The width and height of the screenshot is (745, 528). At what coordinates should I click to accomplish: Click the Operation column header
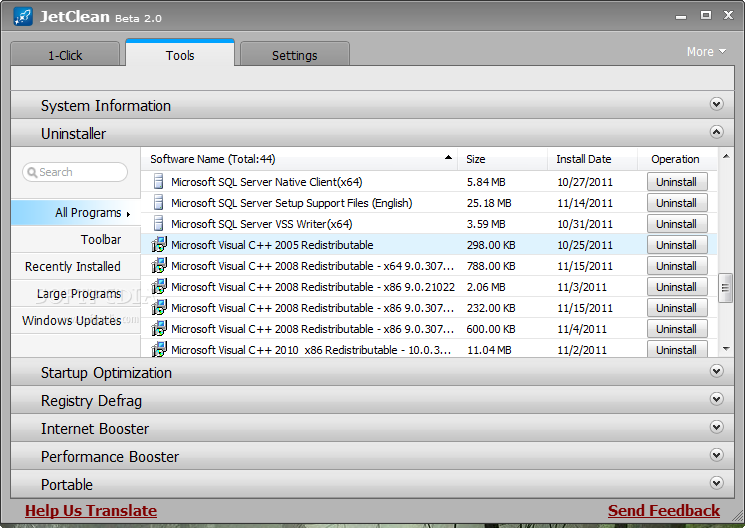pos(675,159)
